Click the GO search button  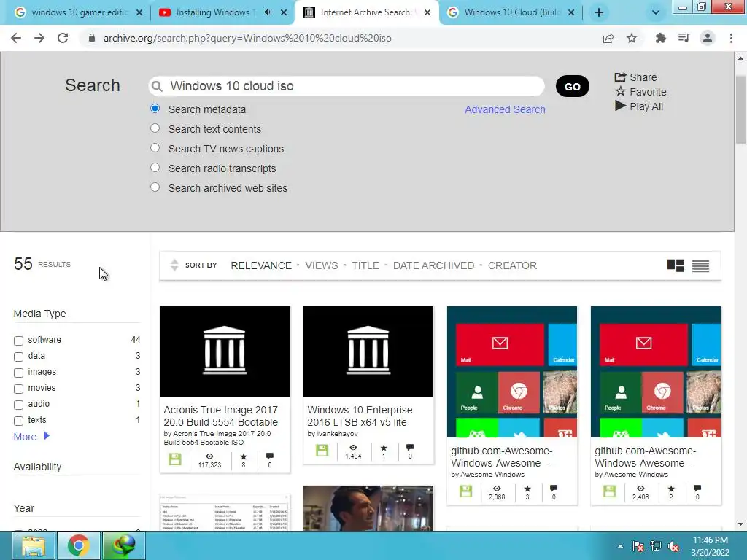(572, 86)
